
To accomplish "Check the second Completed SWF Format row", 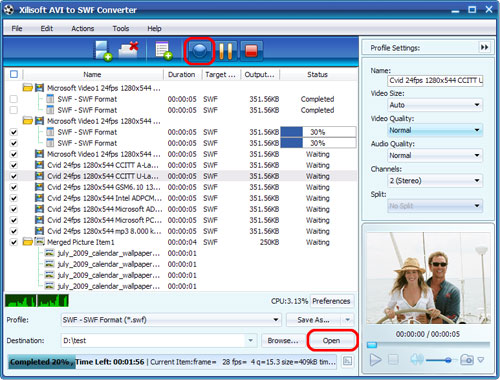I will pos(14,110).
